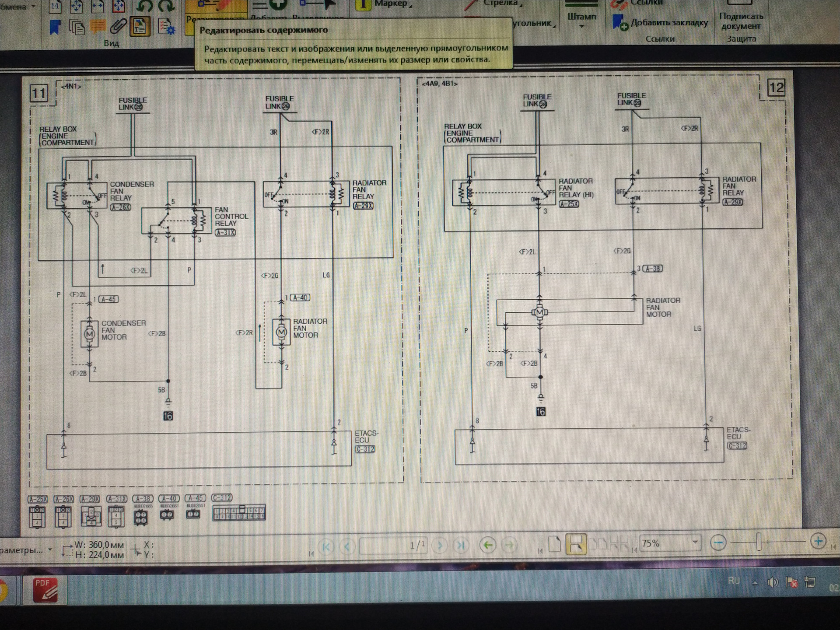Viewport: 840px width, 630px height.
Task: Enable single page layout mode
Action: click(x=555, y=545)
